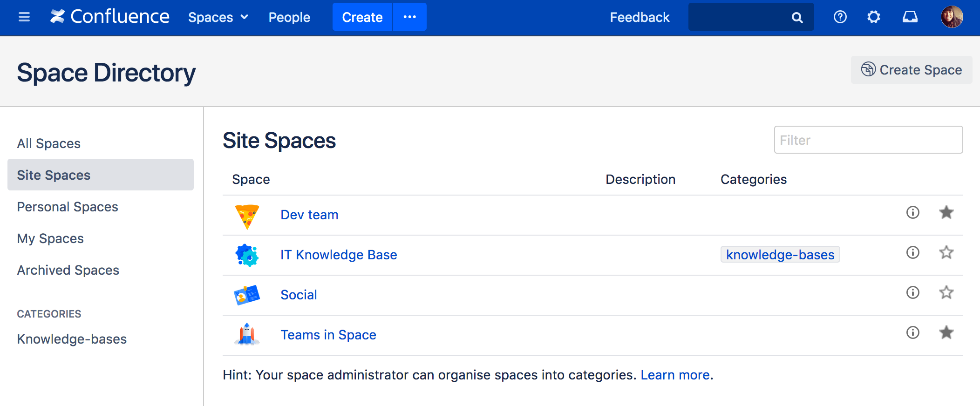The height and width of the screenshot is (406, 980).
Task: Expand the Spaces dropdown menu
Action: point(218,17)
